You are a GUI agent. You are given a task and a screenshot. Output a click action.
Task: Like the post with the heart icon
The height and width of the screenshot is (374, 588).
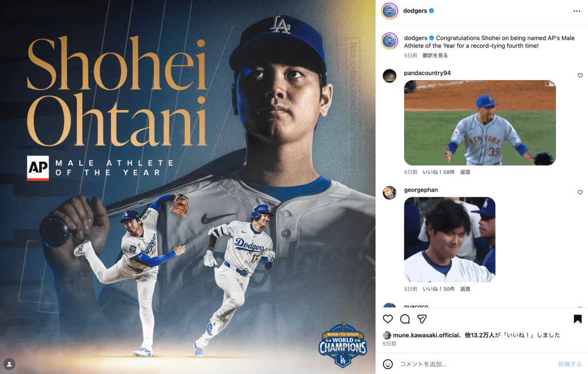388,319
